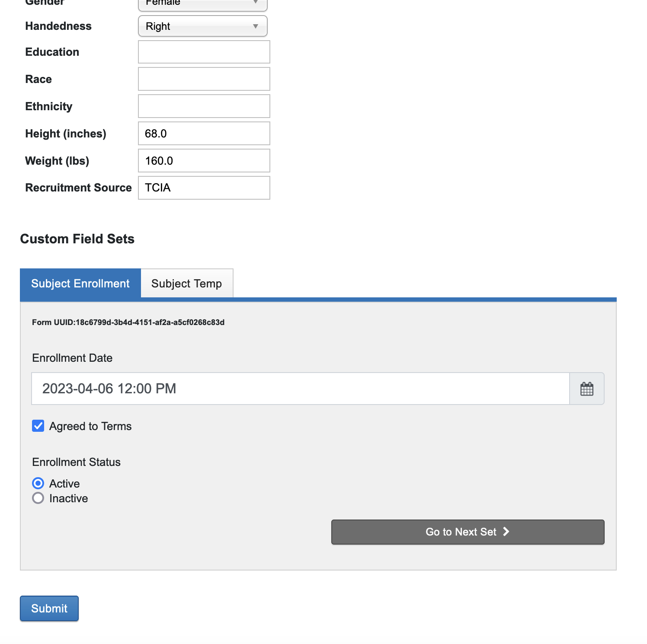This screenshot has height=644, width=647.
Task: Select the Active enrollment status
Action: coord(38,483)
